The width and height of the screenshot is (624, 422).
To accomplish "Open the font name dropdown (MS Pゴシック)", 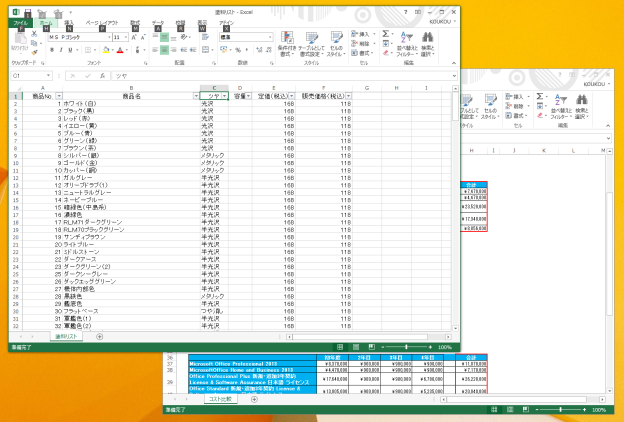I will tap(107, 36).
